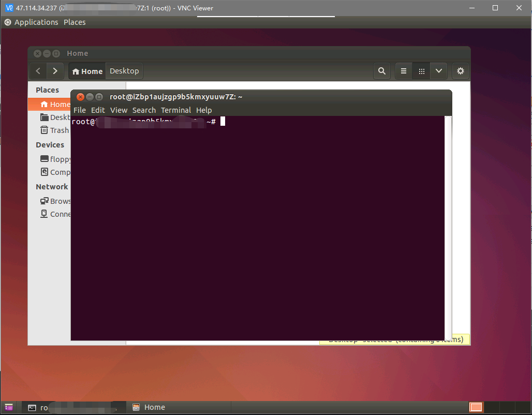Select the Desktop breadcrumb button
Viewport: 532px width, 415px height.
click(x=124, y=71)
